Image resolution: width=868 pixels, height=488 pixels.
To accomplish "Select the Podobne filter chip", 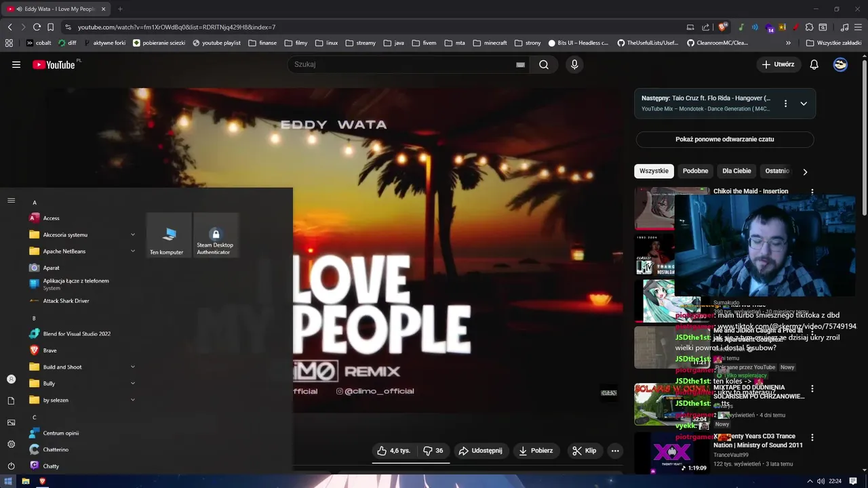I will (x=695, y=171).
